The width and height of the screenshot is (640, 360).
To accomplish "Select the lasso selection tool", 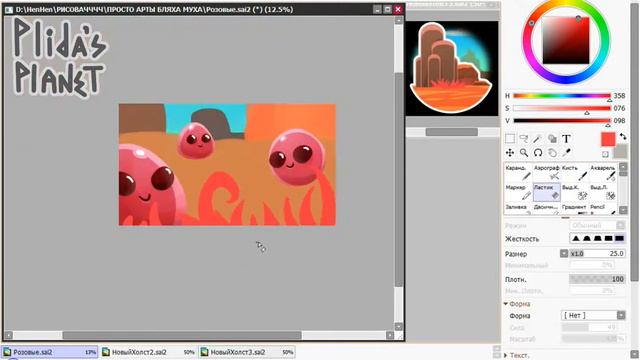I will [x=524, y=139].
